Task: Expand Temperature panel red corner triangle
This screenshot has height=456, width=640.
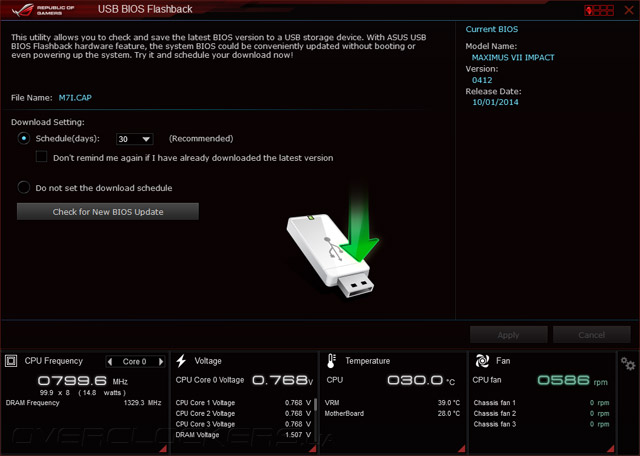Action: tap(462, 448)
